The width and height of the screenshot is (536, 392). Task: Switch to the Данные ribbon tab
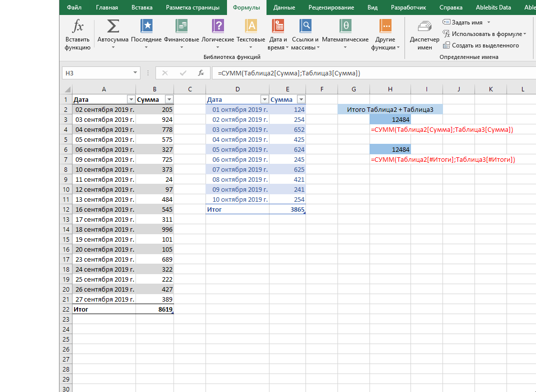284,7
